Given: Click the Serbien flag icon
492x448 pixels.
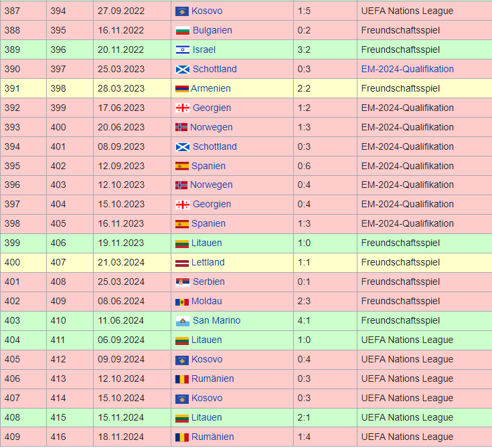Looking at the screenshot, I should (182, 282).
